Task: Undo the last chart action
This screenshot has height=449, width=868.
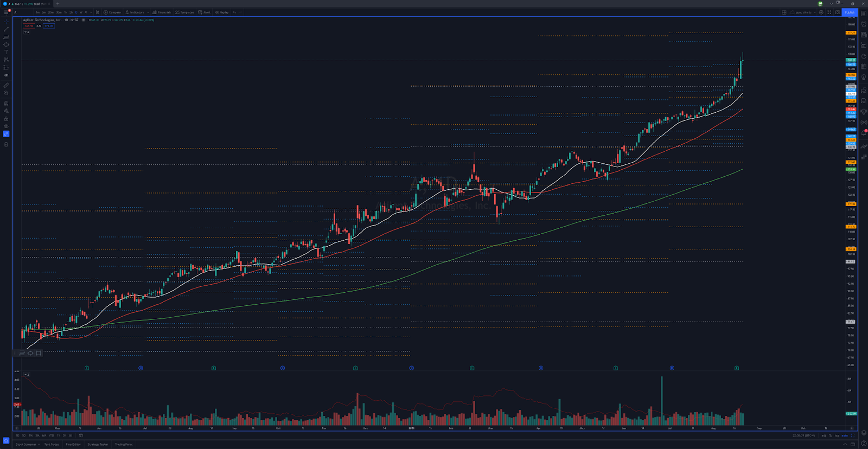Action: [x=234, y=12]
